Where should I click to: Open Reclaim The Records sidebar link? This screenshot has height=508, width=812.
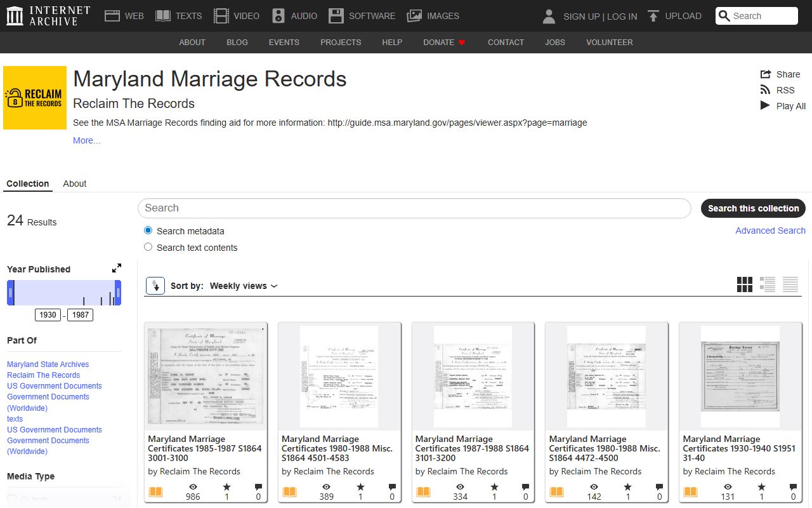click(43, 375)
